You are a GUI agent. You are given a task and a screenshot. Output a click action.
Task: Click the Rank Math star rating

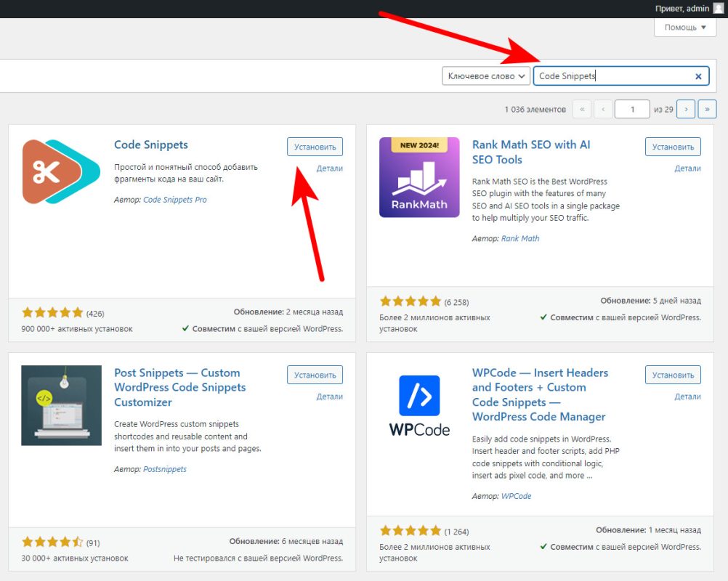click(x=410, y=301)
